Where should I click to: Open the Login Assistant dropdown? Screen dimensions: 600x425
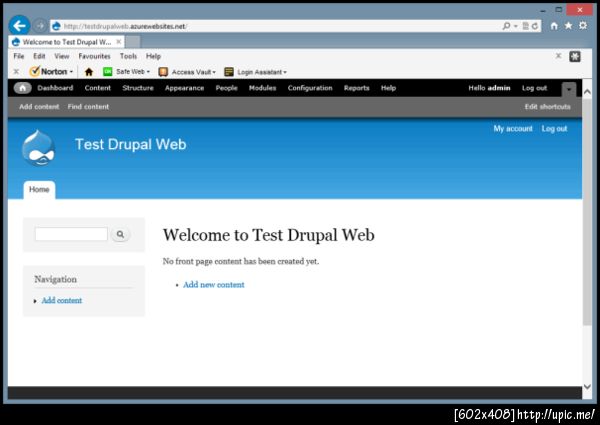click(285, 72)
